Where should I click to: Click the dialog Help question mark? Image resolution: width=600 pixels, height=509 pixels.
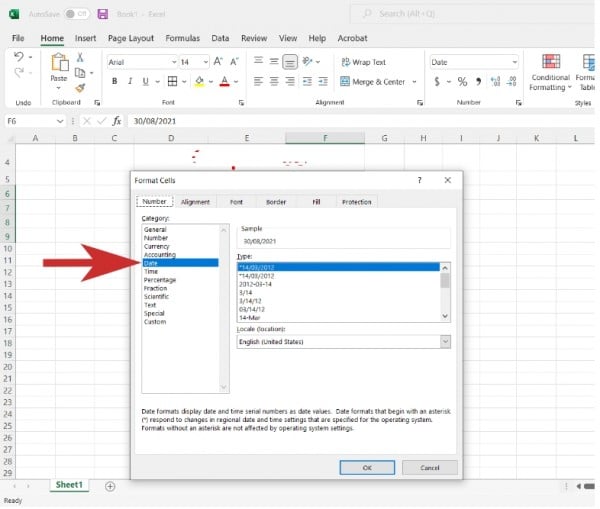tap(420, 180)
